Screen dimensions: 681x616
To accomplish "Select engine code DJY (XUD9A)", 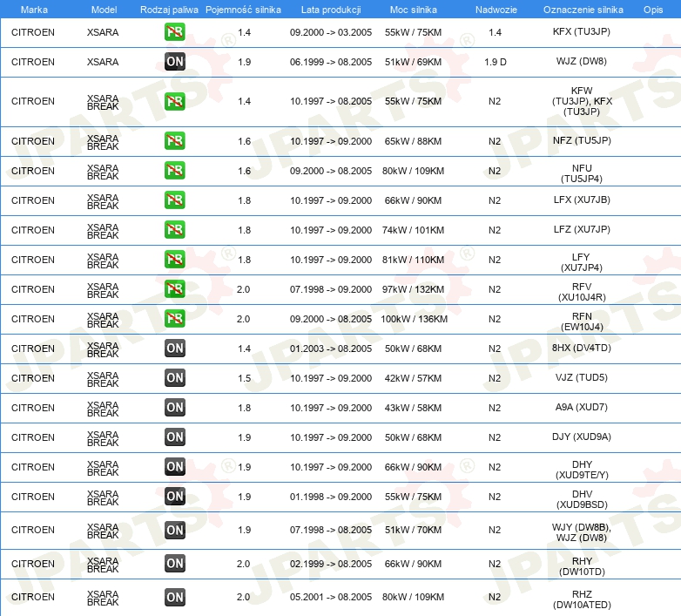I will (581, 437).
